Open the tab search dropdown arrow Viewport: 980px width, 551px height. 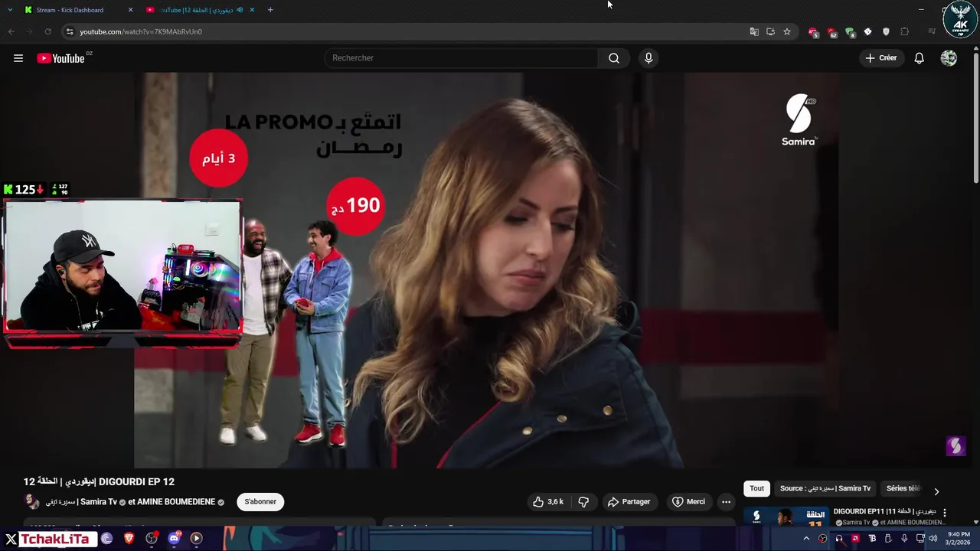10,10
